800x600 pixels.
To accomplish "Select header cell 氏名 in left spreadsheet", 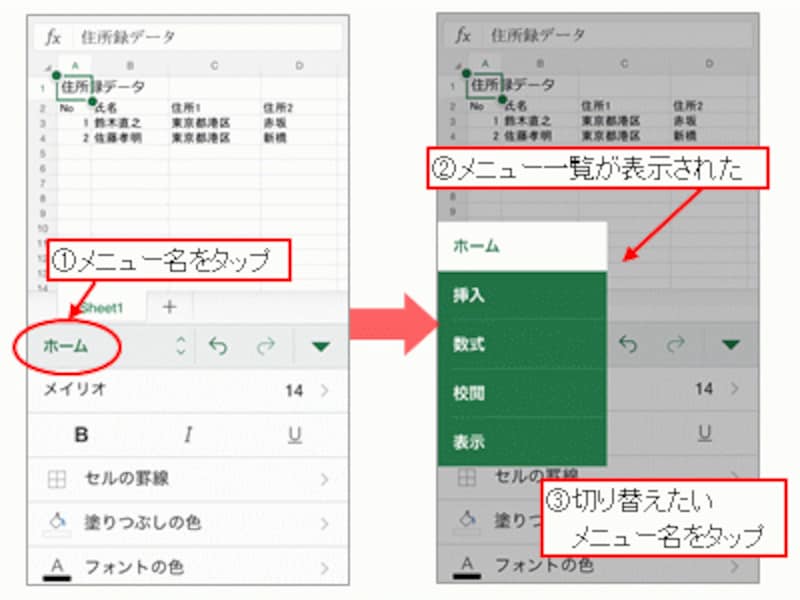I will point(106,107).
